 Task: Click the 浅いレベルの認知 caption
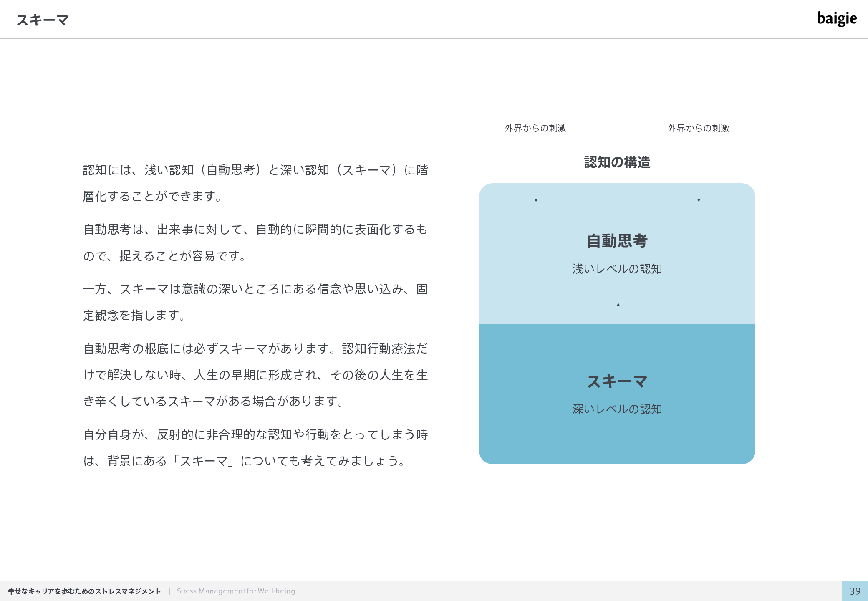click(x=617, y=269)
